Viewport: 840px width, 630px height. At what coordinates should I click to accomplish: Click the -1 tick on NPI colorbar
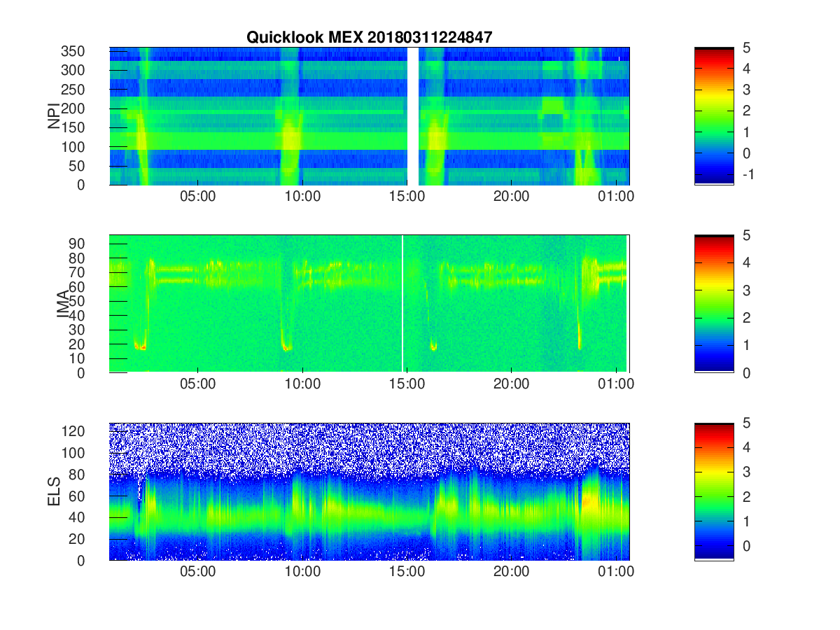[748, 174]
